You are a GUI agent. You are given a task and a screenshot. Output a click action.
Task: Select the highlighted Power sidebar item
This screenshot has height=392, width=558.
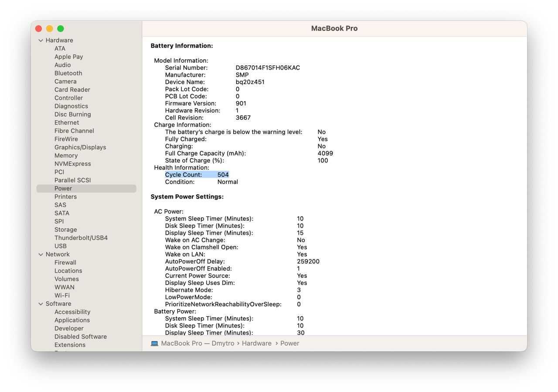(x=86, y=189)
